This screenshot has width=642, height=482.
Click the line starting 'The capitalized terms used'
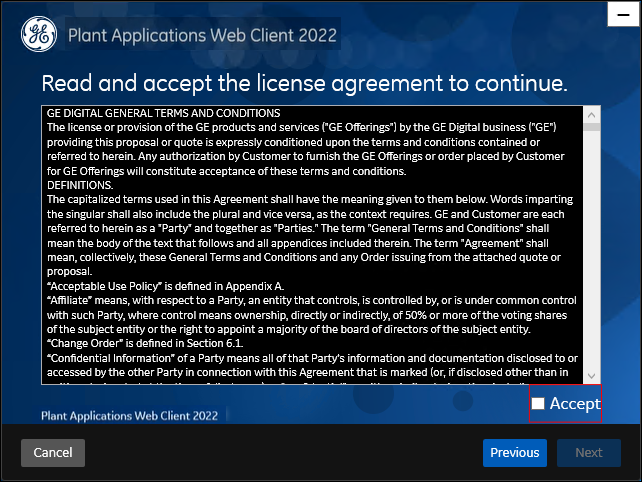click(x=310, y=199)
